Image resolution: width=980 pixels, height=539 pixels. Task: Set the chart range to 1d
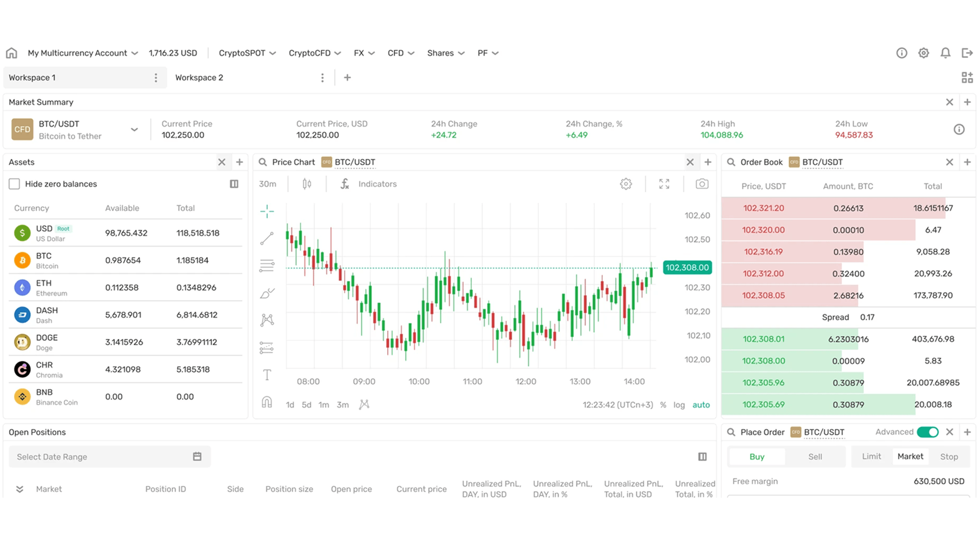pyautogui.click(x=290, y=404)
